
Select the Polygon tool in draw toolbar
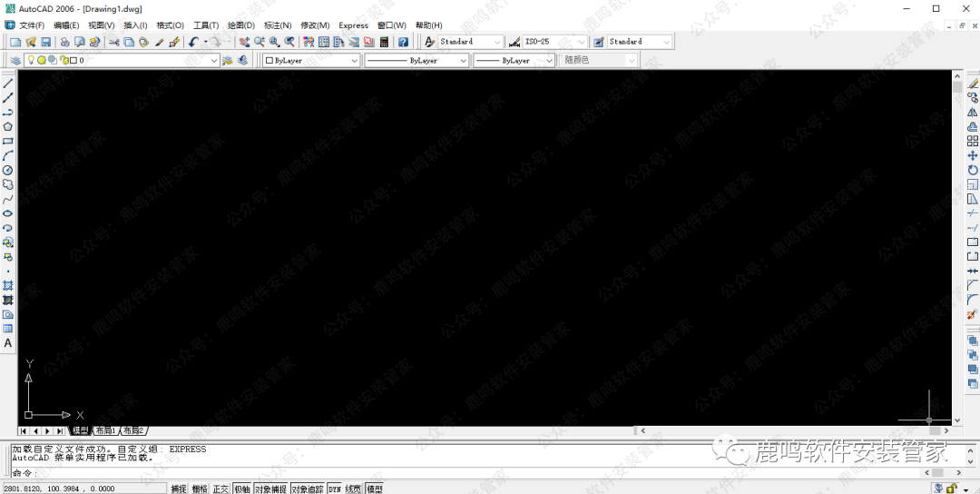click(x=8, y=126)
